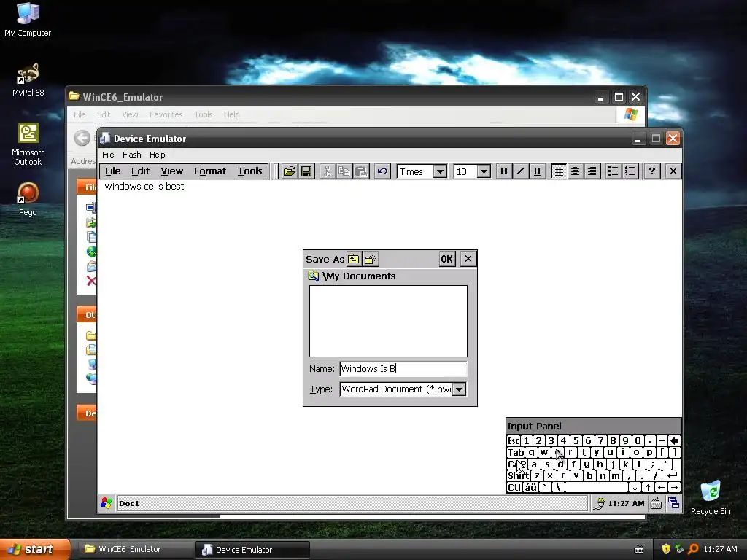Select Align Right paragraph button
The image size is (747, 560).
click(592, 171)
